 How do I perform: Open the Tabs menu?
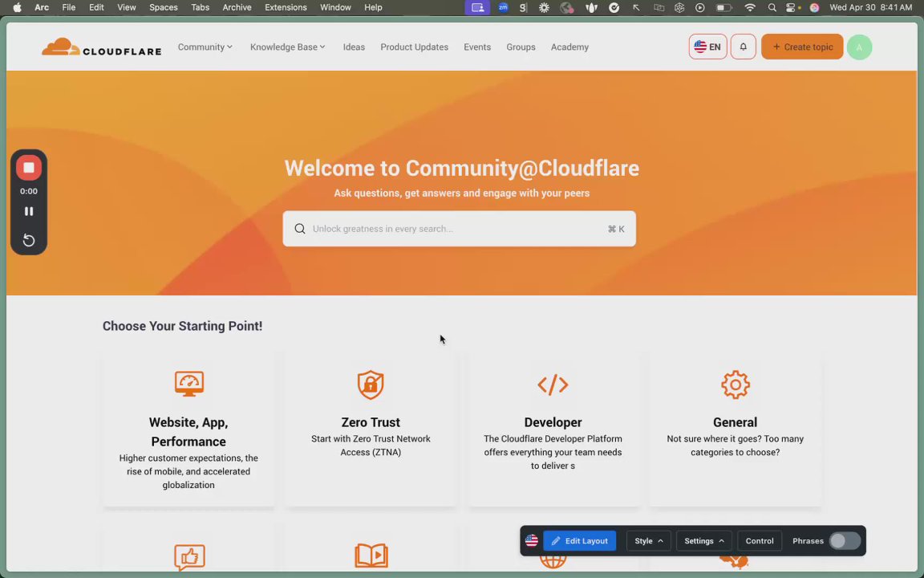click(x=200, y=8)
